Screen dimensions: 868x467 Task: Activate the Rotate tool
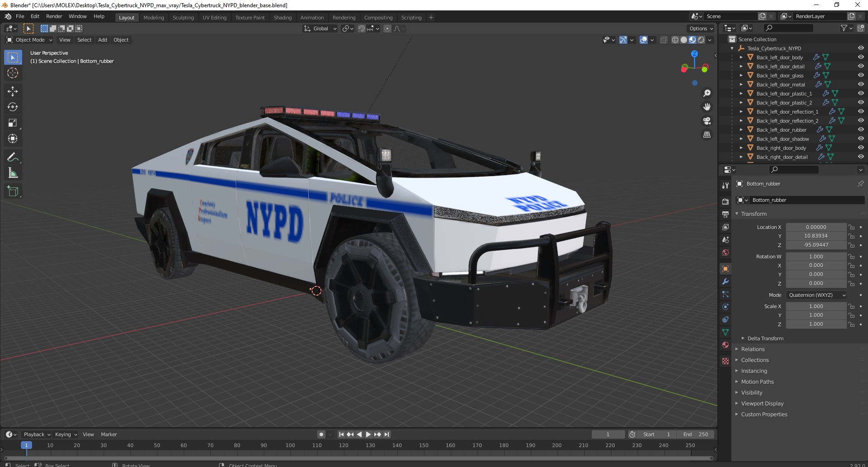pos(13,107)
